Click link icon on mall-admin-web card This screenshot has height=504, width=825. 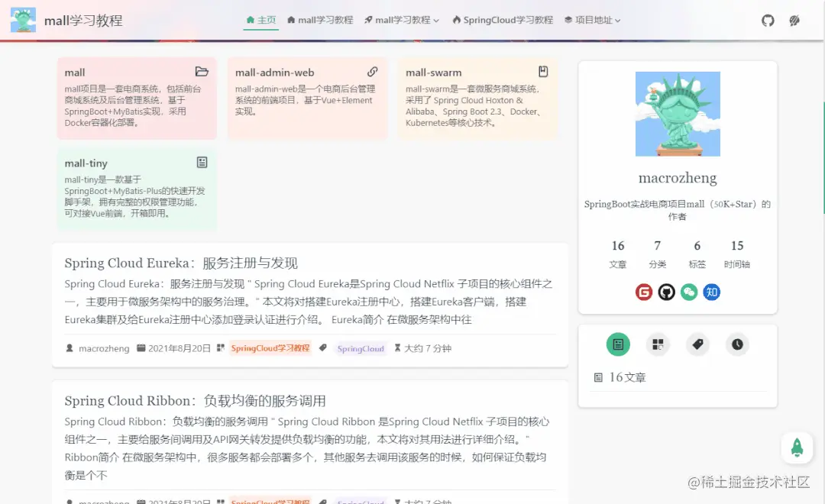(373, 72)
